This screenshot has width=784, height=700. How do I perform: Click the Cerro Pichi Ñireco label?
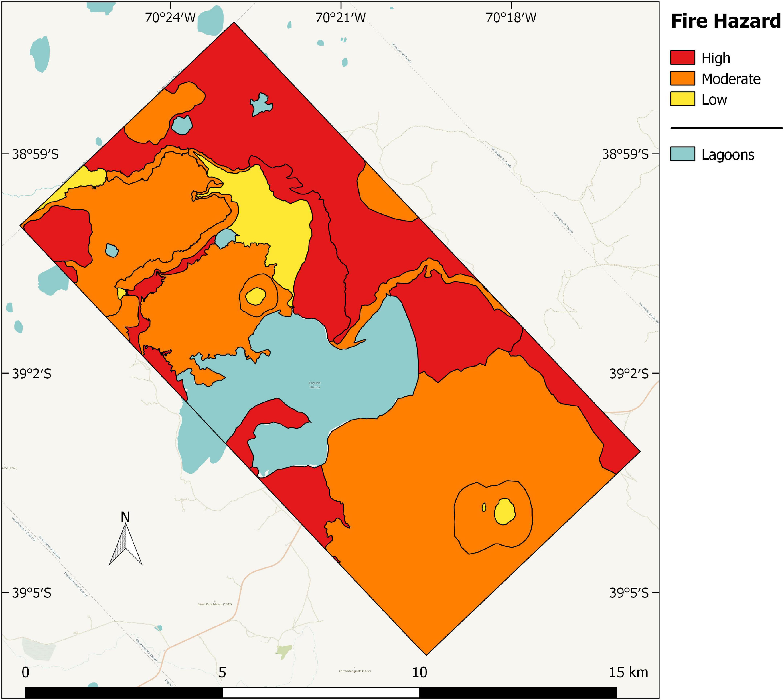pos(215,604)
